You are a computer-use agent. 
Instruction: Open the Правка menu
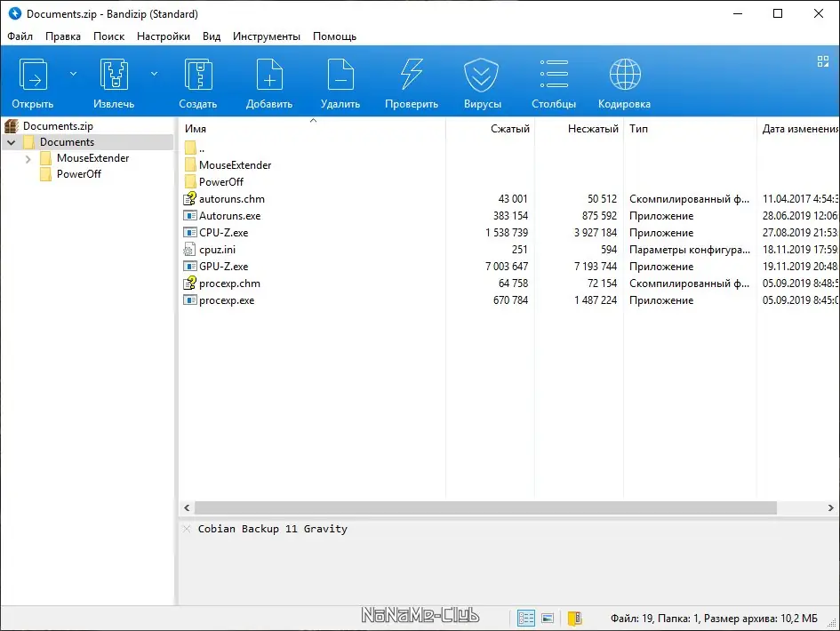(63, 36)
